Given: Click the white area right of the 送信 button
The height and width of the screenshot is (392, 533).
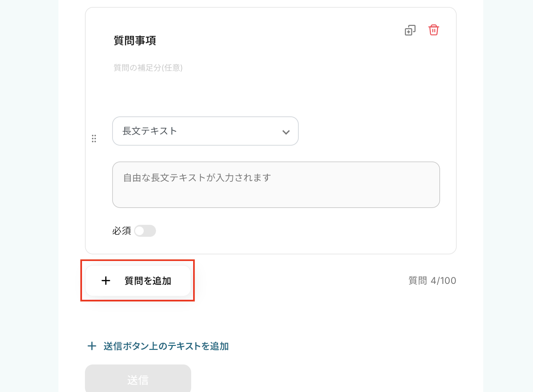Looking at the screenshot, I should 333,379.
